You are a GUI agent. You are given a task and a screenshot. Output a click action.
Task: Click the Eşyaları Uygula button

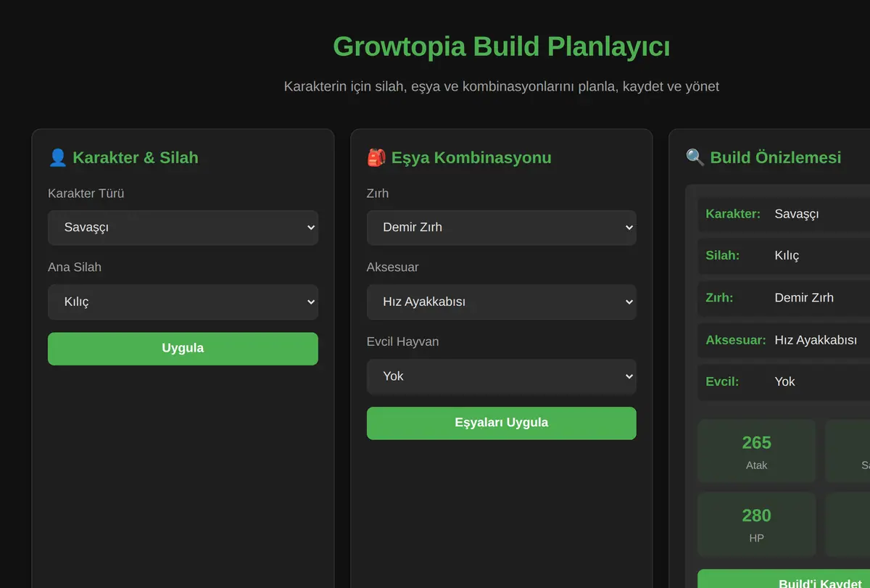(501, 423)
